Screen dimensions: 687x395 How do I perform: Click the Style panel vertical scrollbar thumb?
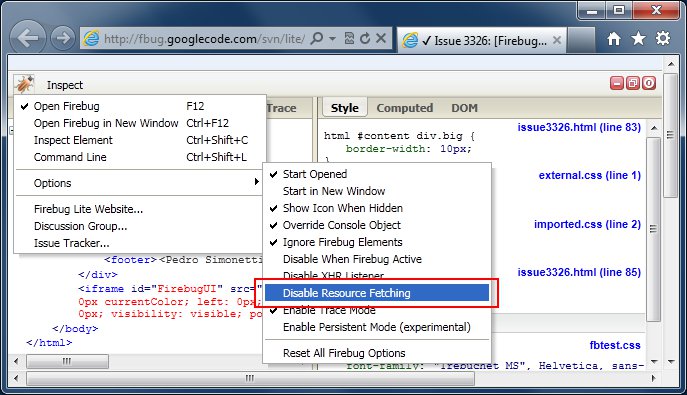click(x=654, y=229)
